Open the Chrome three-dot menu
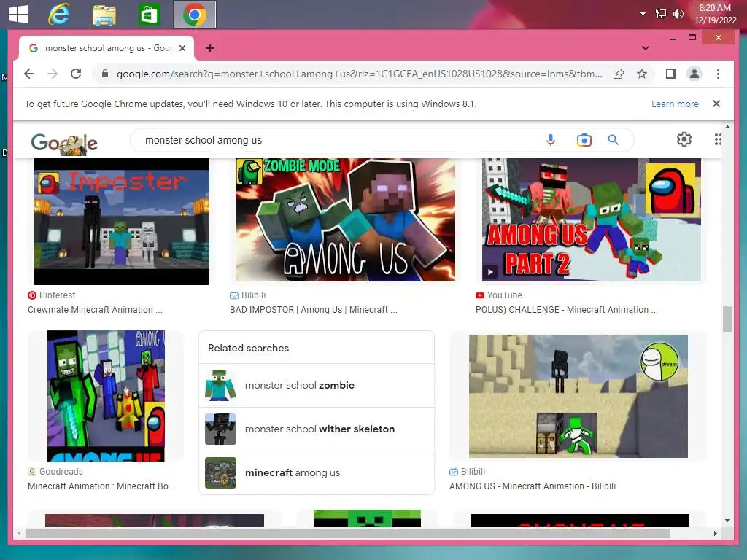This screenshot has width=747, height=560. tap(718, 74)
